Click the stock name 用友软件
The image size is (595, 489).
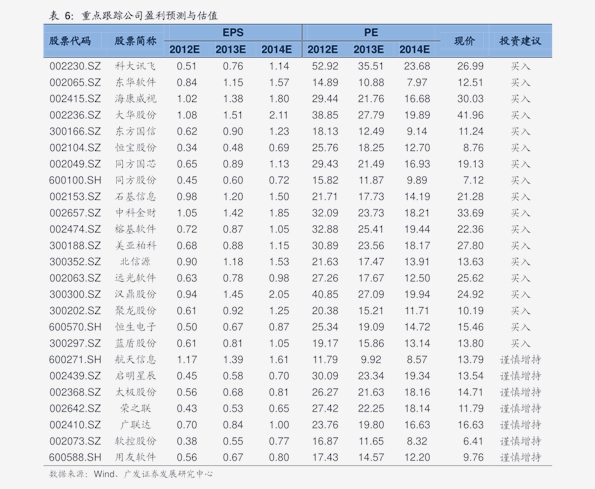pyautogui.click(x=135, y=457)
